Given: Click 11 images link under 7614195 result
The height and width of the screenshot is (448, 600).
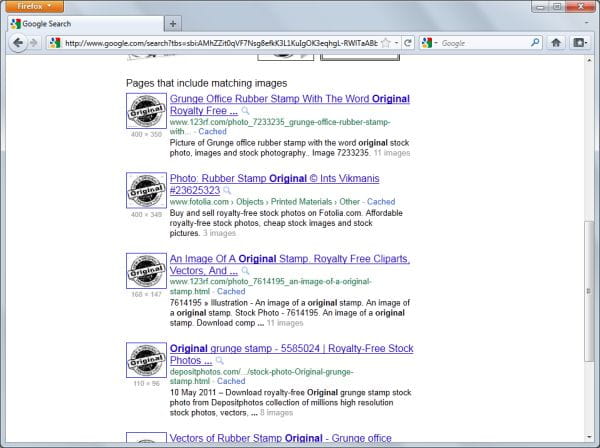Looking at the screenshot, I should (285, 323).
